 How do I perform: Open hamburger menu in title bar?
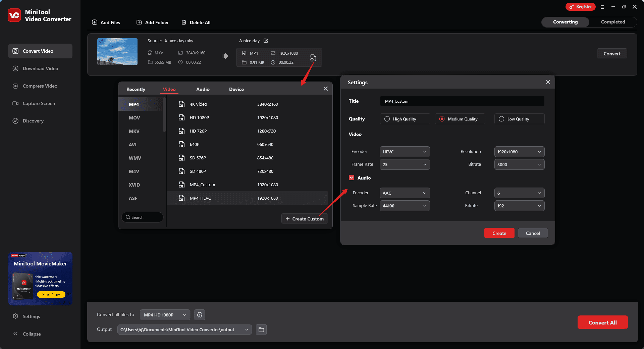pos(602,7)
